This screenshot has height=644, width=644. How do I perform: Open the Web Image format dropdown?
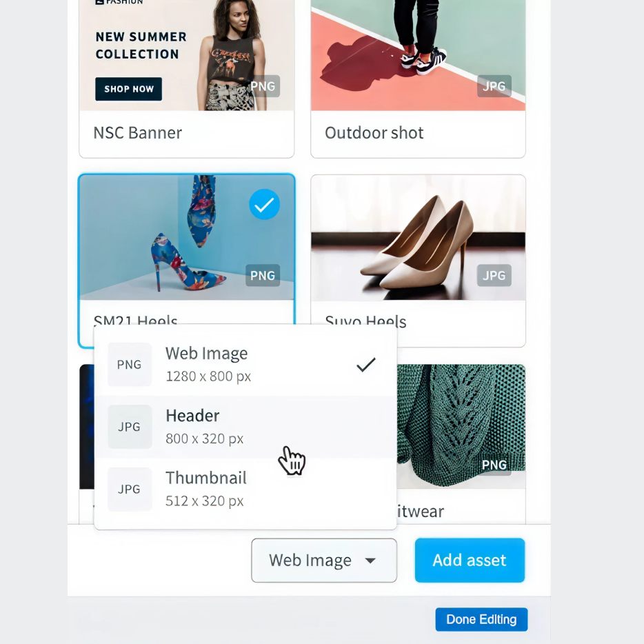click(324, 560)
